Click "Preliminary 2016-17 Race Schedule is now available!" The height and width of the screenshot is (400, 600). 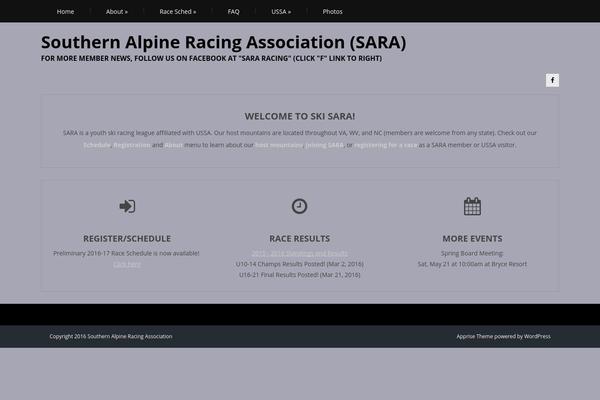click(126, 253)
